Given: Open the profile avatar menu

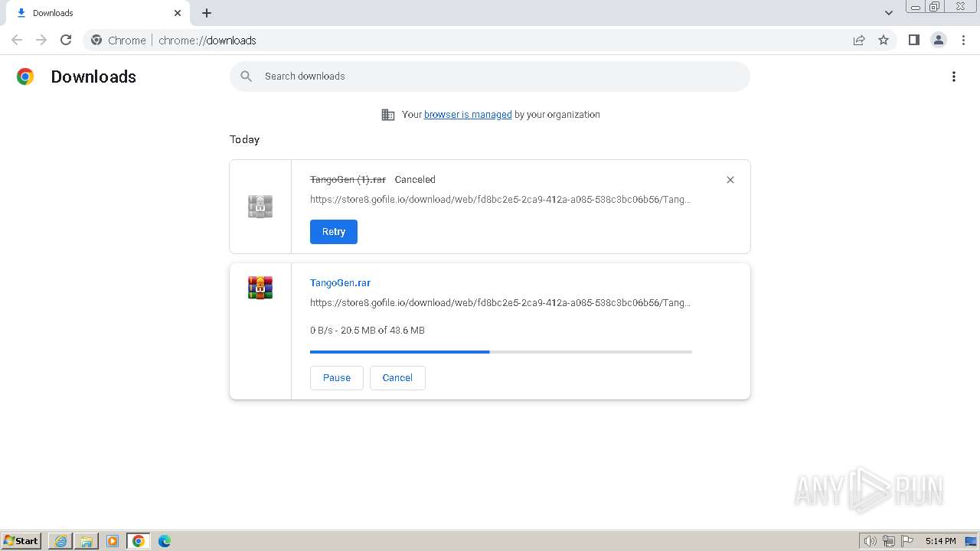Looking at the screenshot, I should click(938, 40).
